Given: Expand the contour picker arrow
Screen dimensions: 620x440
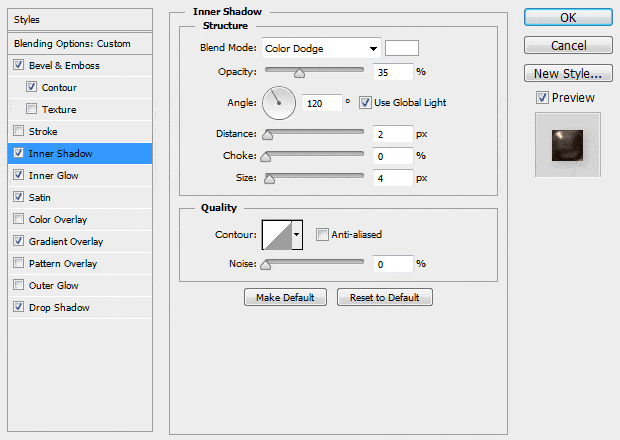Looking at the screenshot, I should pyautogui.click(x=296, y=235).
